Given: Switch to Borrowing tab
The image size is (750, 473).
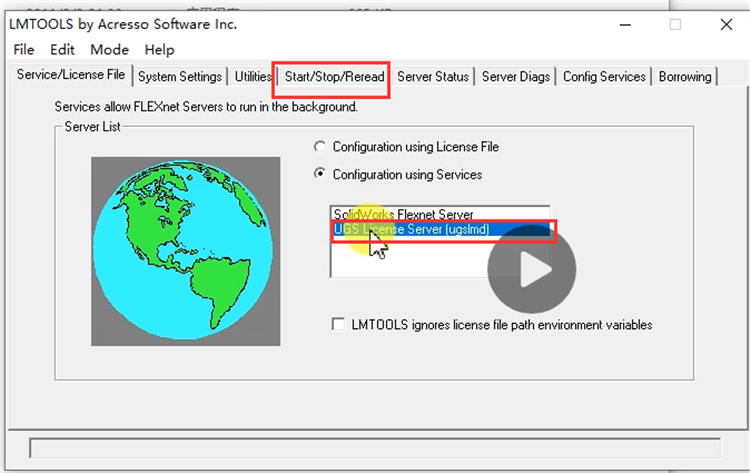Looking at the screenshot, I should point(685,77).
